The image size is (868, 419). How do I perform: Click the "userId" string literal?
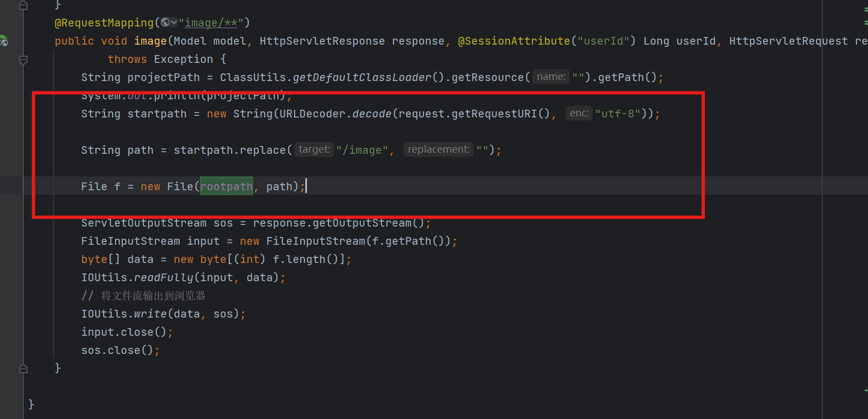pos(603,41)
